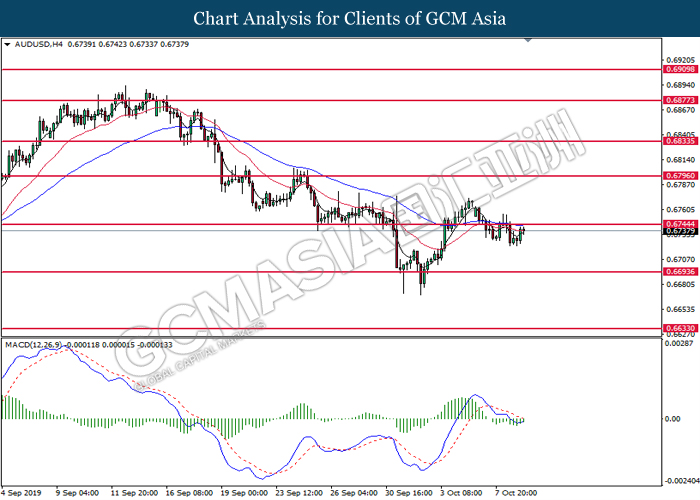Screen dimensions: 700x500
Task: Click the MACD(12,26,9) indicator label
Action: coord(33,345)
